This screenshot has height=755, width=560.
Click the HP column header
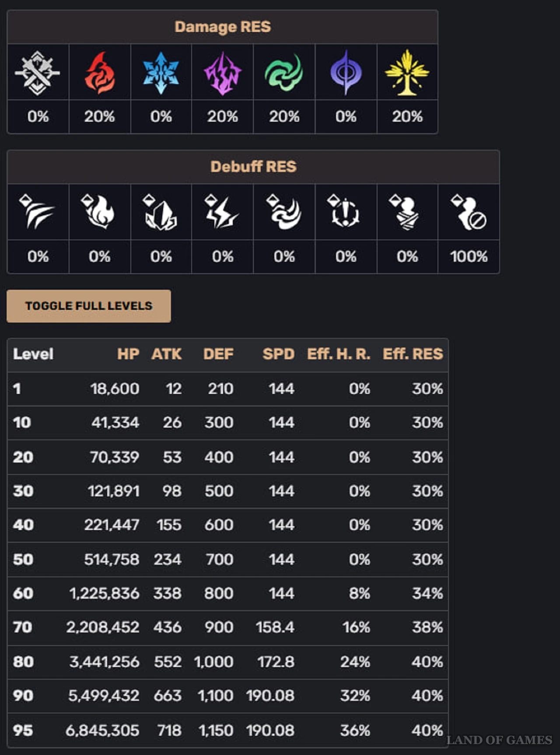click(128, 354)
